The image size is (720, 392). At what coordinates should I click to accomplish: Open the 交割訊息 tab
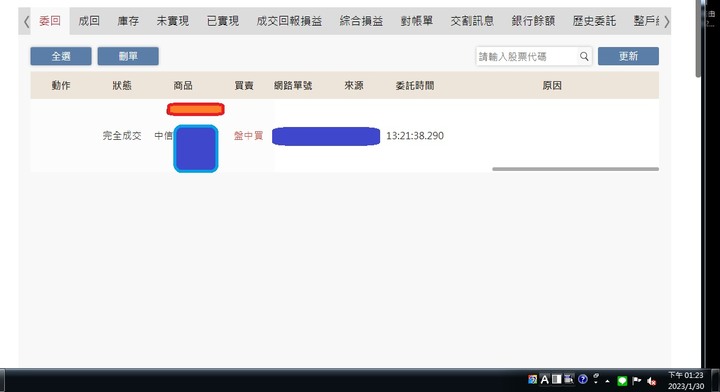472,21
